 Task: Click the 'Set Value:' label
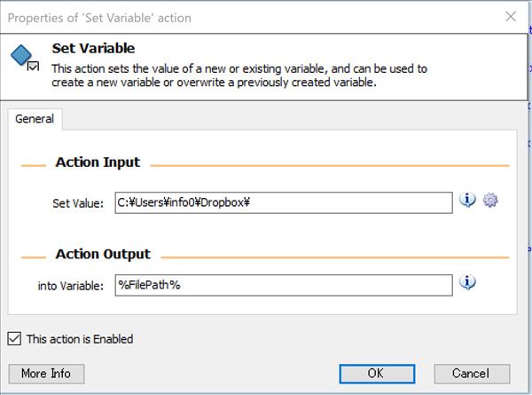pyautogui.click(x=78, y=203)
